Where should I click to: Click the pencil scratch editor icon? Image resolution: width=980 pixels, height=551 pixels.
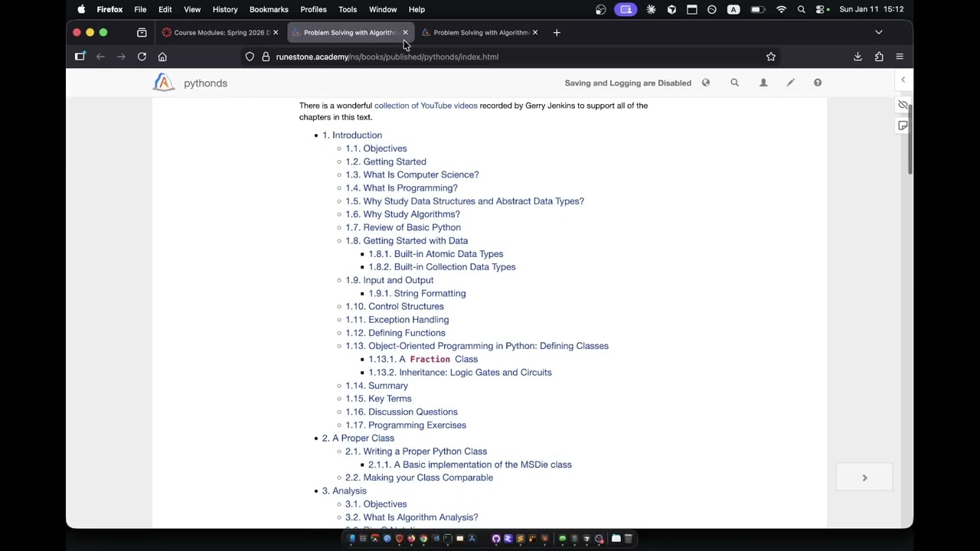tap(790, 83)
